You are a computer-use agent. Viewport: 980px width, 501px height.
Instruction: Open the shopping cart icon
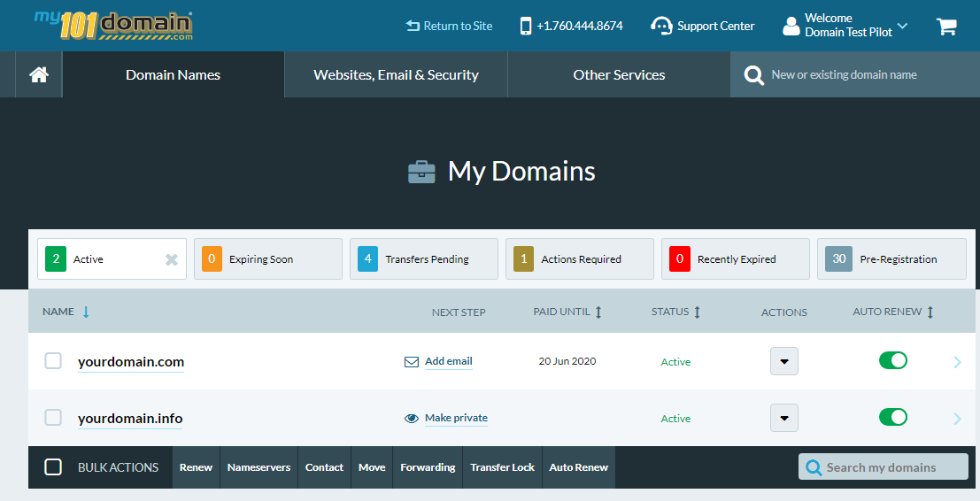point(946,27)
